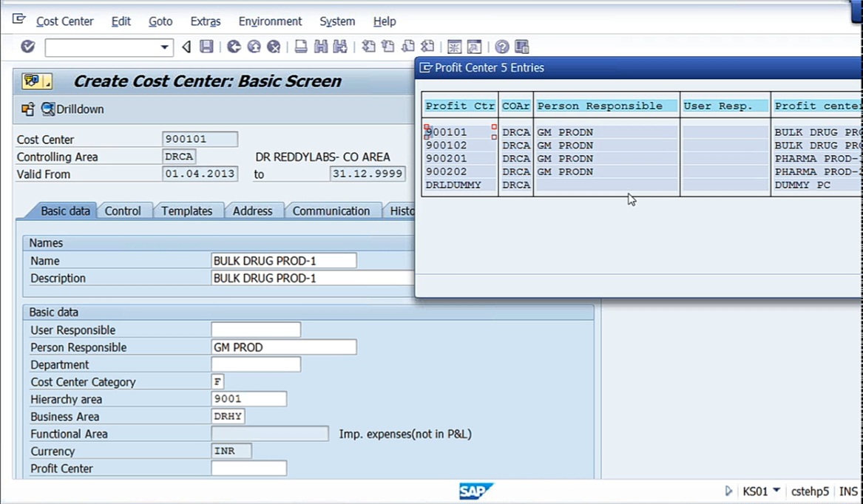Click the Cancel icon in the toolbar
This screenshot has width=863, height=504.
pos(274,47)
